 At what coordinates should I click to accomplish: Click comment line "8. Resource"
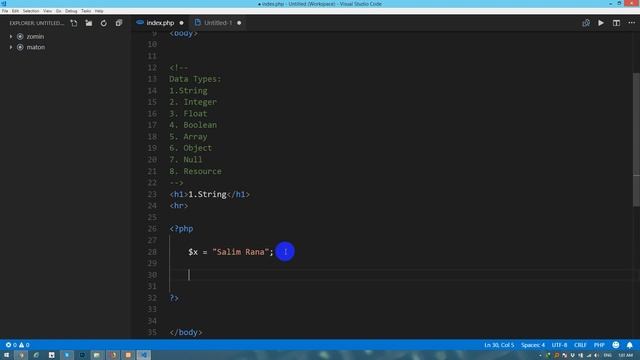[196, 171]
